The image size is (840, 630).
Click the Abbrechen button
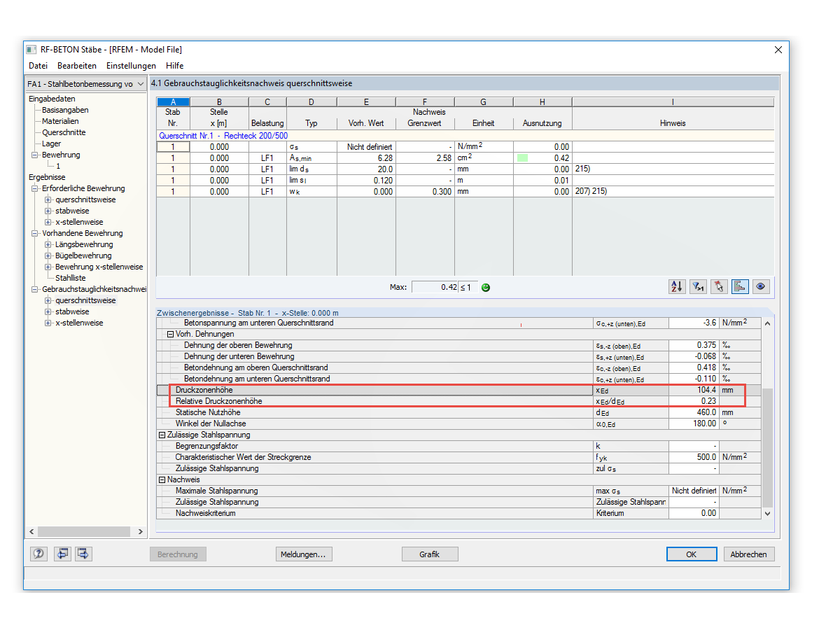click(748, 554)
